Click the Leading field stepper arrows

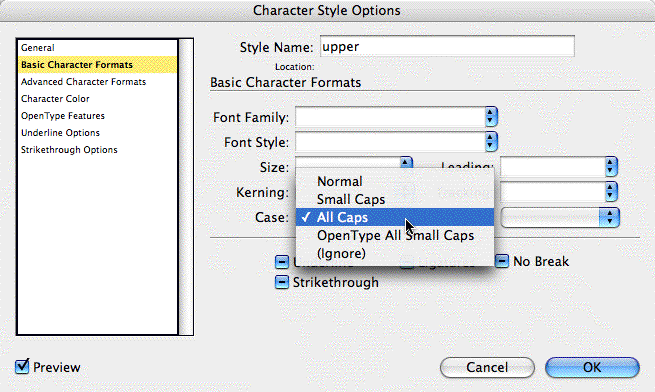[611, 167]
